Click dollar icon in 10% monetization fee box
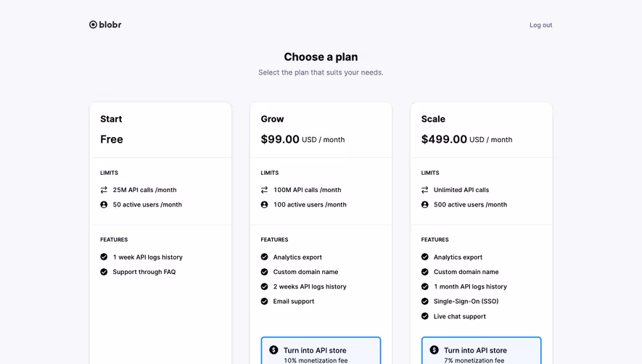This screenshot has width=642, height=364. click(x=273, y=350)
